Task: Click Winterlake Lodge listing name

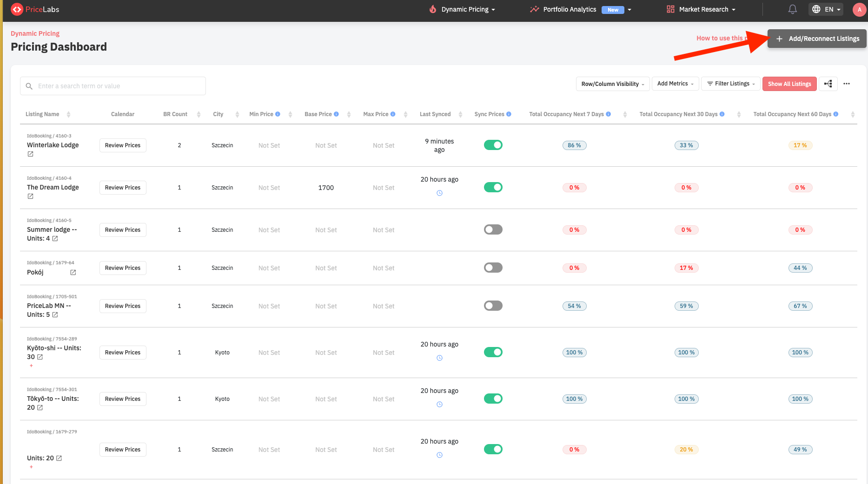Action: coord(53,145)
